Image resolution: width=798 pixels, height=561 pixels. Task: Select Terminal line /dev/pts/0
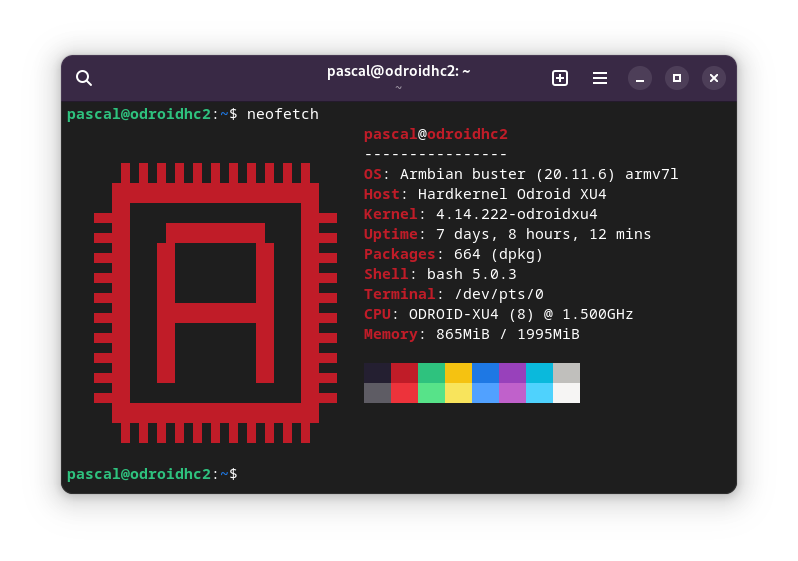coord(453,294)
